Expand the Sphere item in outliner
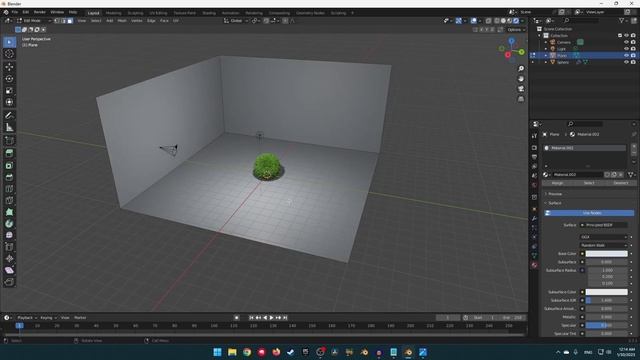 coord(546,62)
